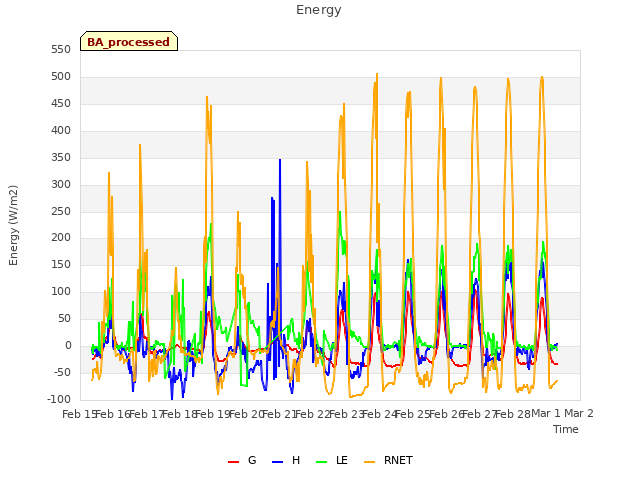Click the blue H spike near 350 on Feb 21
The height and width of the screenshot is (480, 640).
pyautogui.click(x=280, y=160)
